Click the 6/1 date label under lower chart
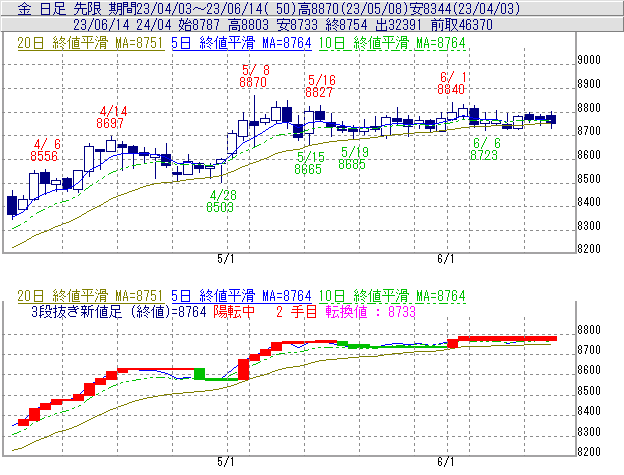 (x=446, y=462)
